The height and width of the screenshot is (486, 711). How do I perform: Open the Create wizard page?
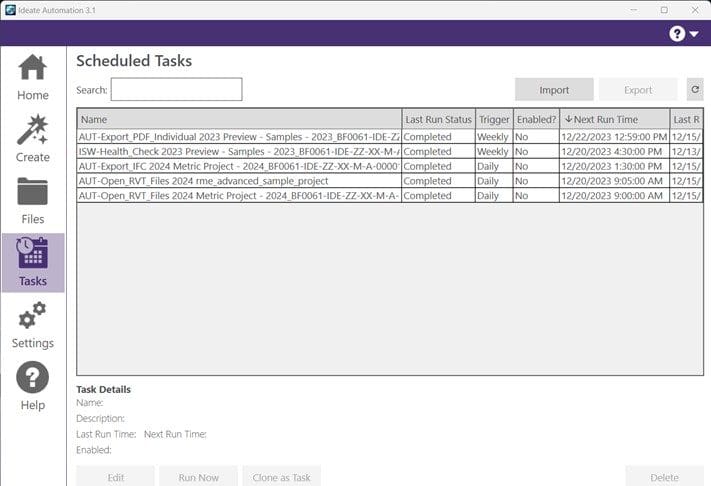coord(32,139)
